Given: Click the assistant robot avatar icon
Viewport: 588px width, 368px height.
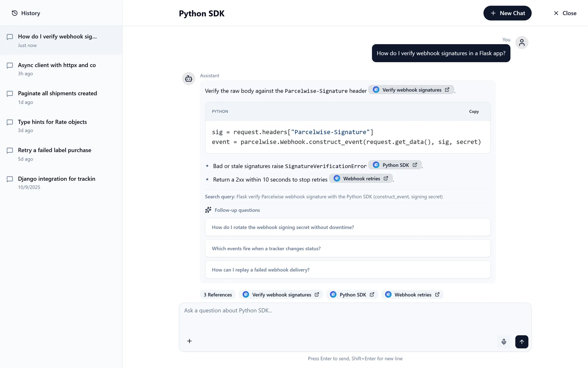Looking at the screenshot, I should (x=189, y=79).
